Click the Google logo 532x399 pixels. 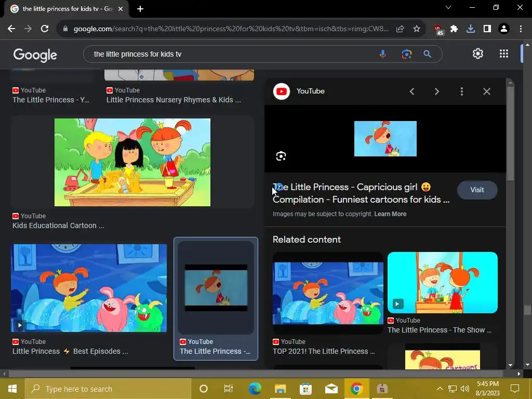coord(35,55)
